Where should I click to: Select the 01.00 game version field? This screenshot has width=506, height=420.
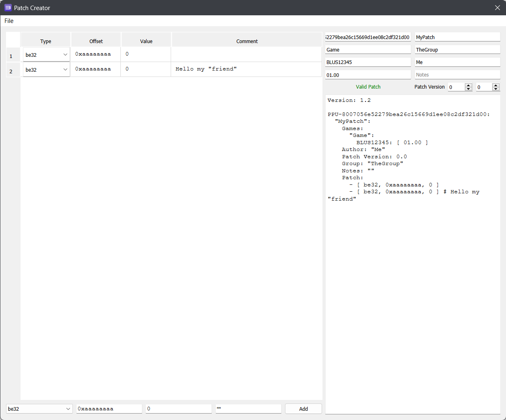(x=368, y=74)
